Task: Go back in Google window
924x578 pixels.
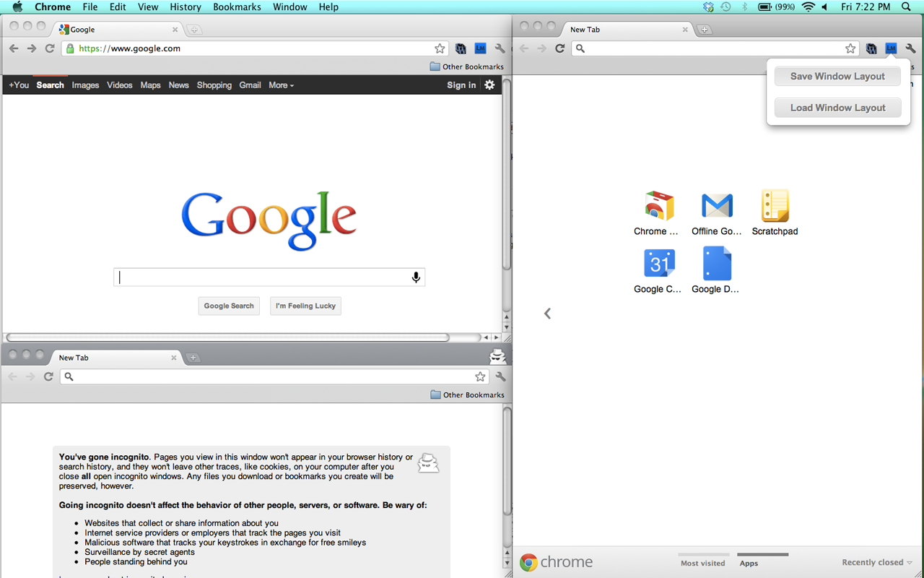Action: coord(14,48)
